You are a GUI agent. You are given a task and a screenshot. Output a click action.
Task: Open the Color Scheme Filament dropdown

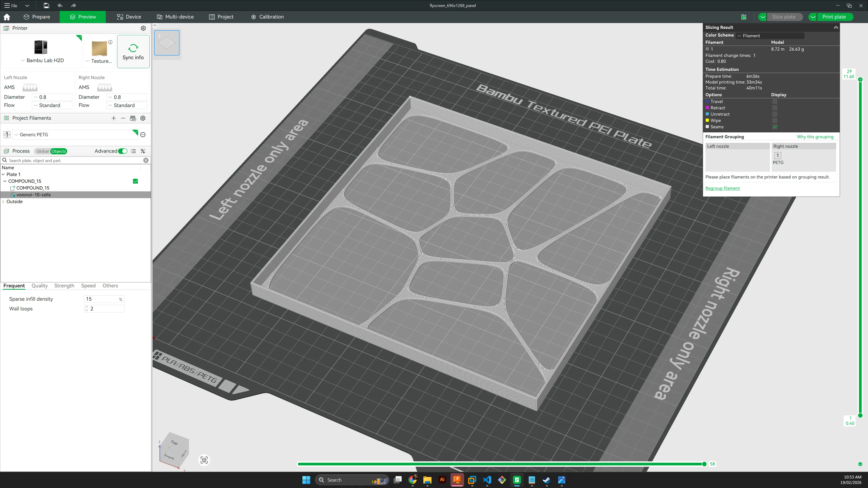click(770, 36)
